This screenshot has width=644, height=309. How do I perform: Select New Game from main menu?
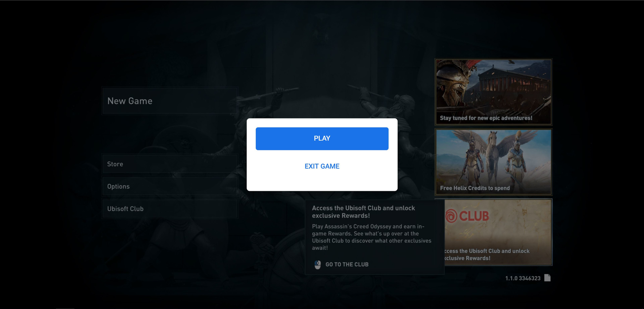pos(170,101)
